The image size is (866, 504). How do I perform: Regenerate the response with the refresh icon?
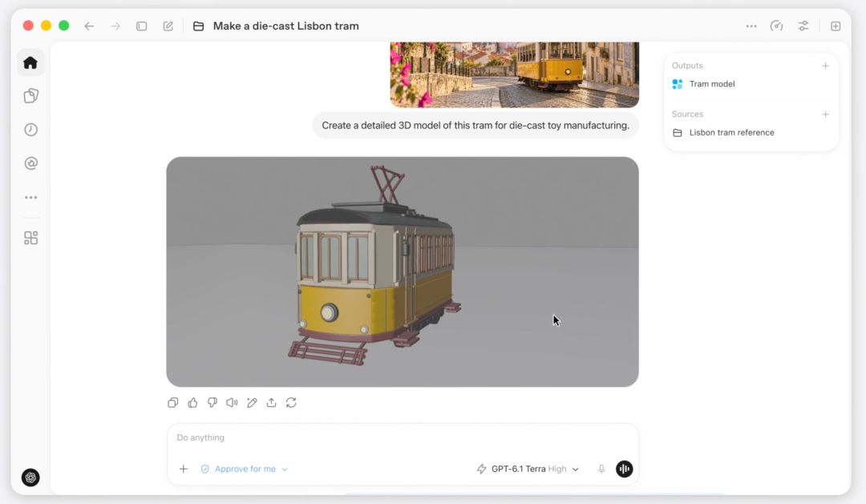point(291,402)
